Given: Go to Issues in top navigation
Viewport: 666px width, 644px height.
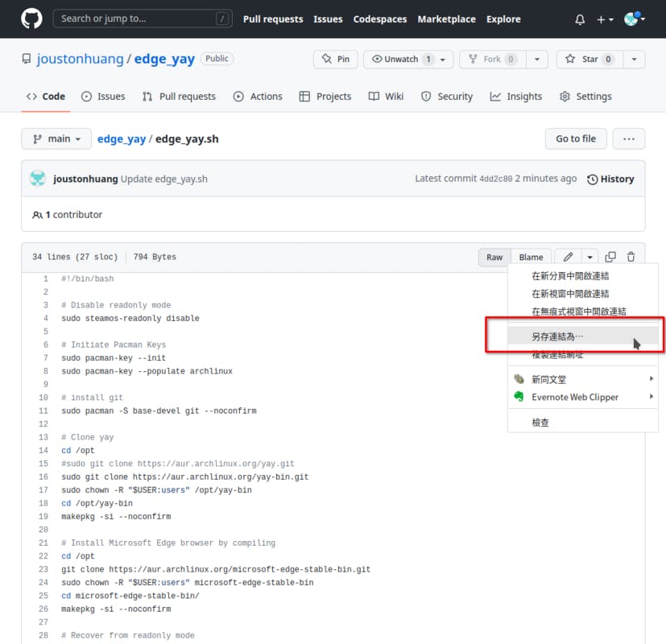Looking at the screenshot, I should tap(328, 19).
